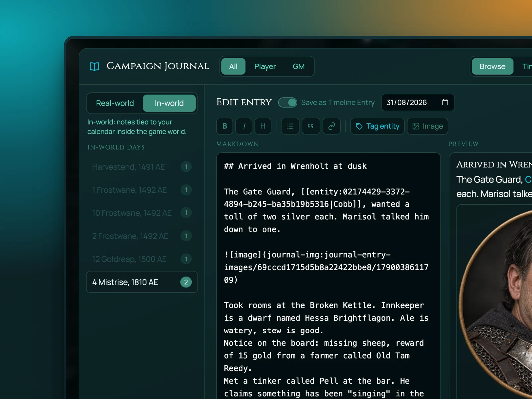Screen dimensions: 532x399
Task: Click the portrait image in the preview
Action: tap(495, 304)
